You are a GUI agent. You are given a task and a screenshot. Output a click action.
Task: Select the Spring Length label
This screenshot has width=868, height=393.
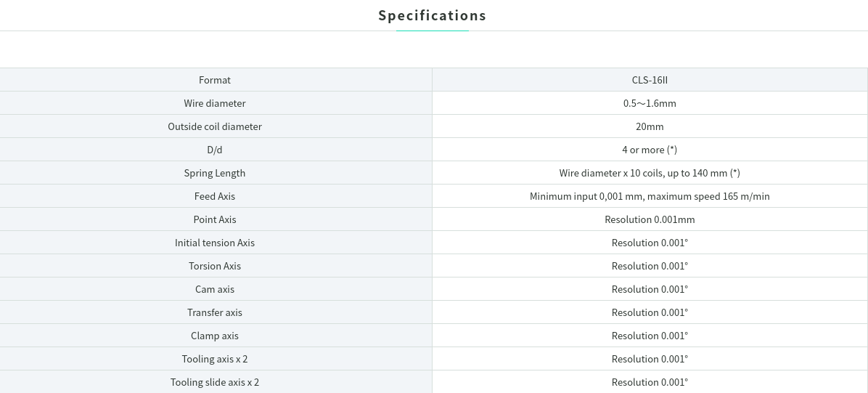click(215, 173)
